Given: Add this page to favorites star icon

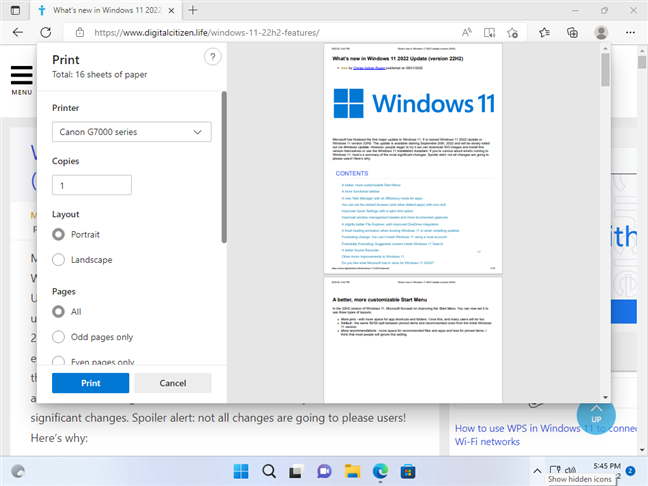Looking at the screenshot, I should pos(512,32).
